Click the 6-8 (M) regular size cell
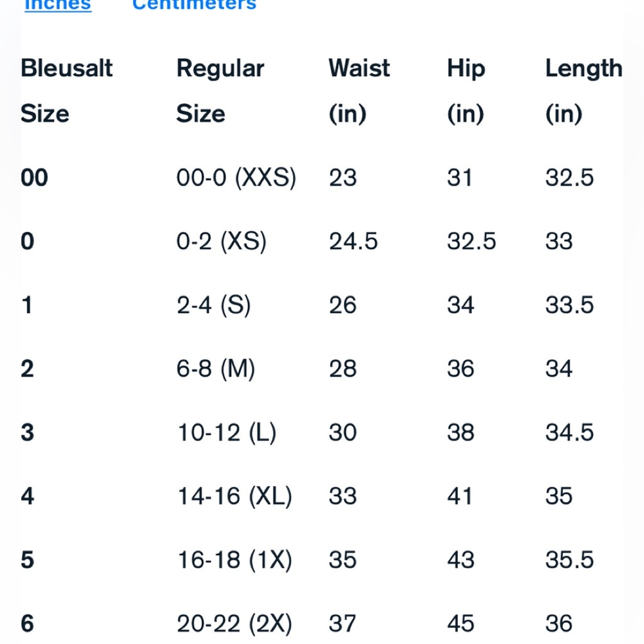 pyautogui.click(x=216, y=369)
